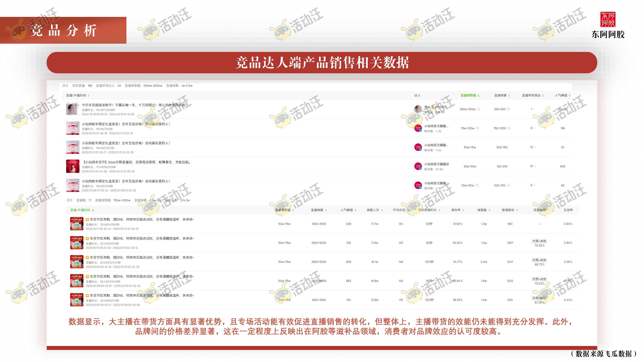Click the 东阿阿胶 brand name text

[608, 34]
